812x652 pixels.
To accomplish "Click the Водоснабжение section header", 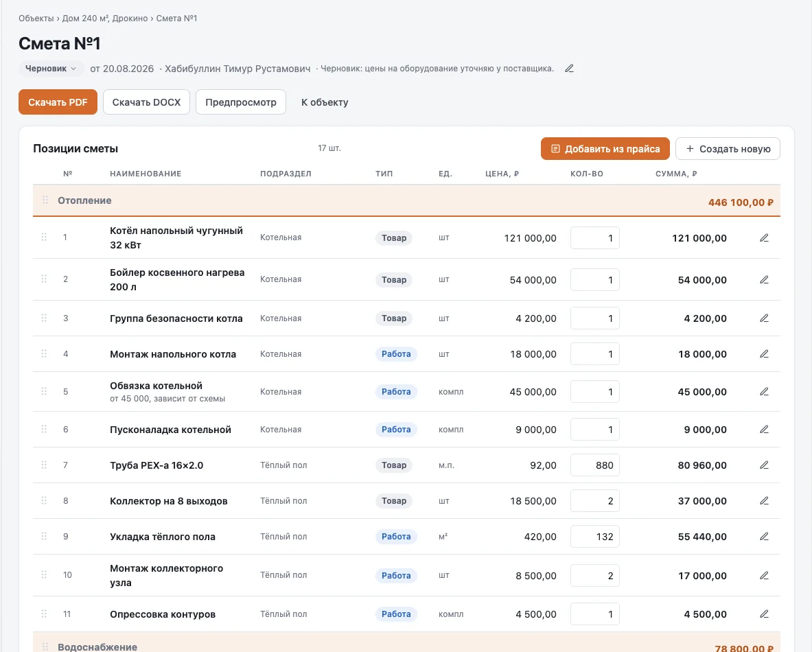I will click(406, 642).
